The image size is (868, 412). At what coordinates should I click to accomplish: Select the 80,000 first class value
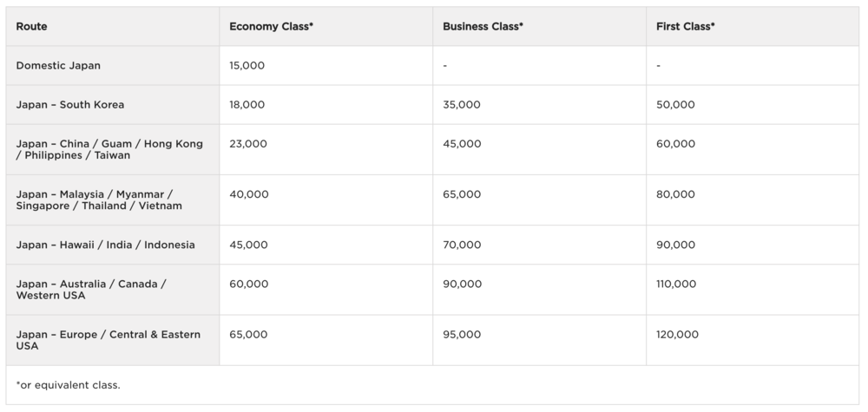[x=675, y=194]
